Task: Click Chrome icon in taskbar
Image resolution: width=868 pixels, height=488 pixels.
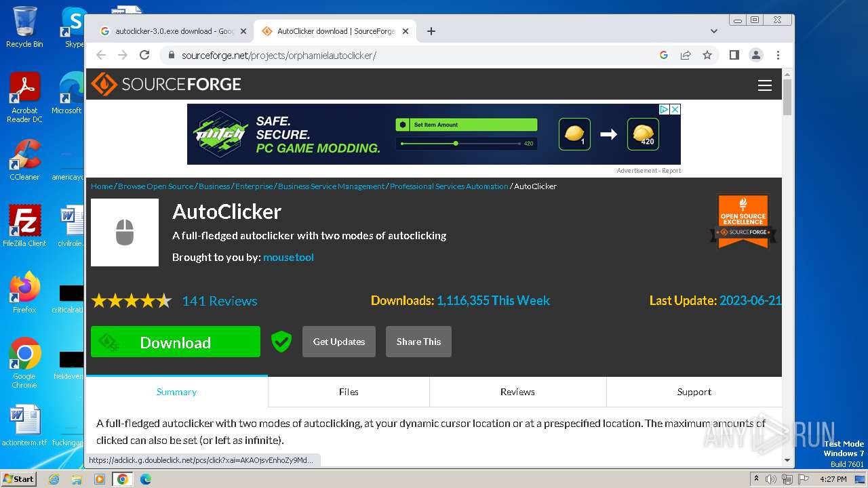Action: coord(123,479)
